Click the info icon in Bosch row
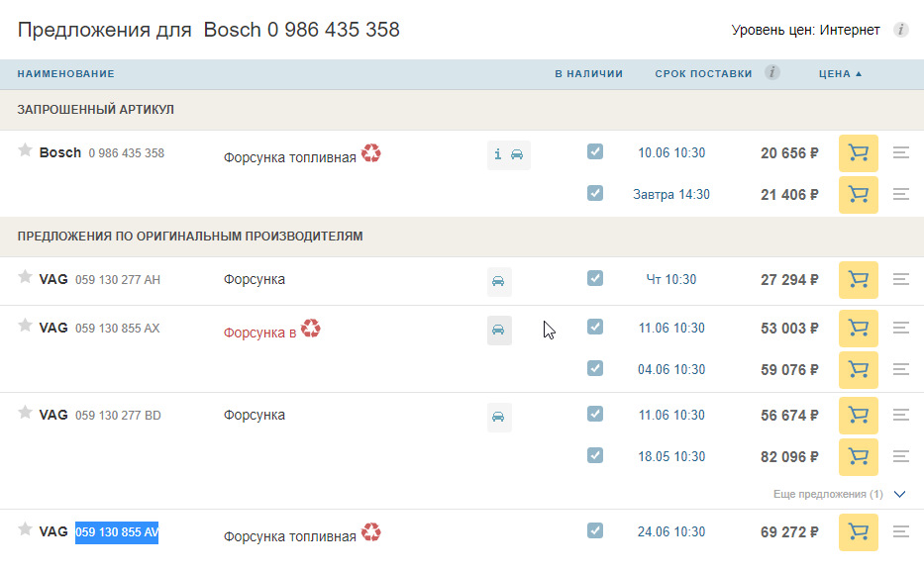924x572 pixels. tap(498, 155)
